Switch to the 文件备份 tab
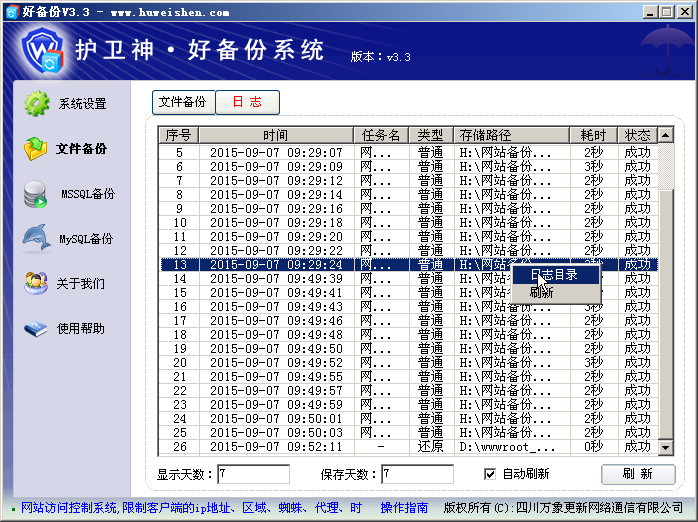Viewport: 698px width, 522px height. 183,102
